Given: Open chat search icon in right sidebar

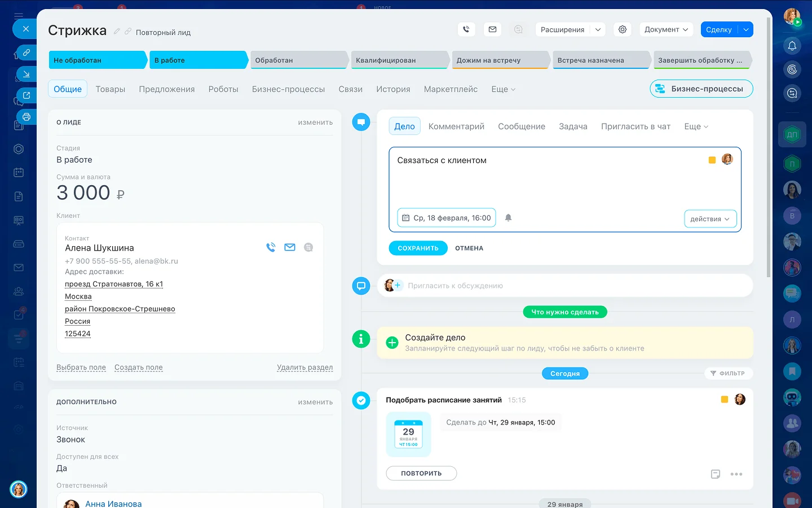Looking at the screenshot, I should click(792, 93).
